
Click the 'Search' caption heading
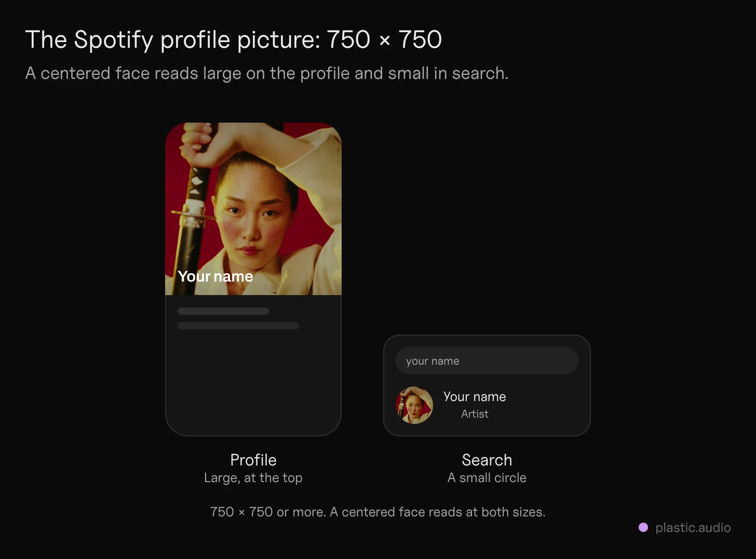(x=487, y=460)
